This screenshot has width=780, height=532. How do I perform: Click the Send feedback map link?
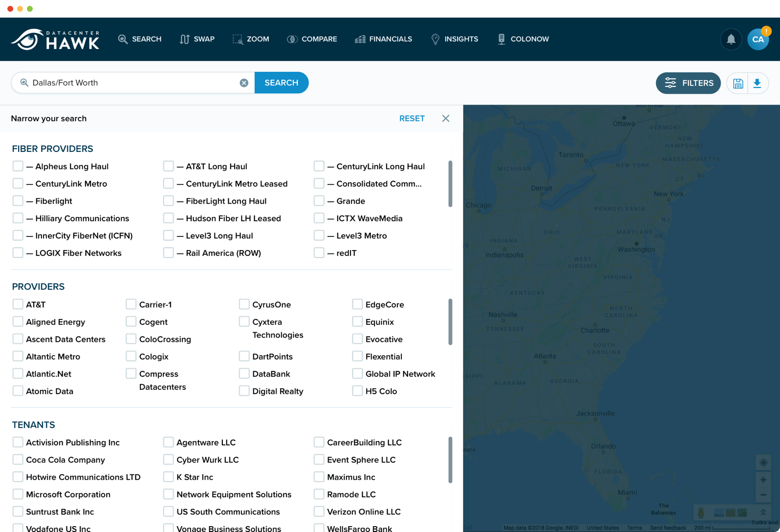tap(668, 528)
